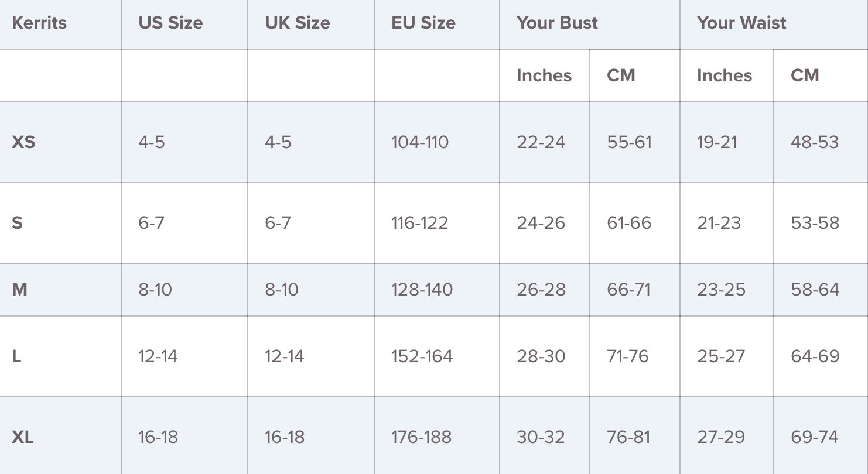This screenshot has width=868, height=474.
Task: Click the EU Size column header
Action: [x=423, y=23]
